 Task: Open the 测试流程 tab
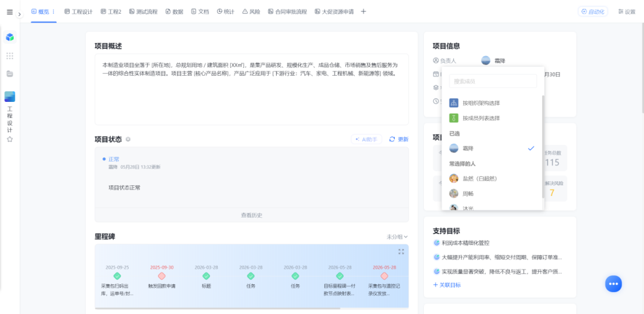(x=143, y=11)
